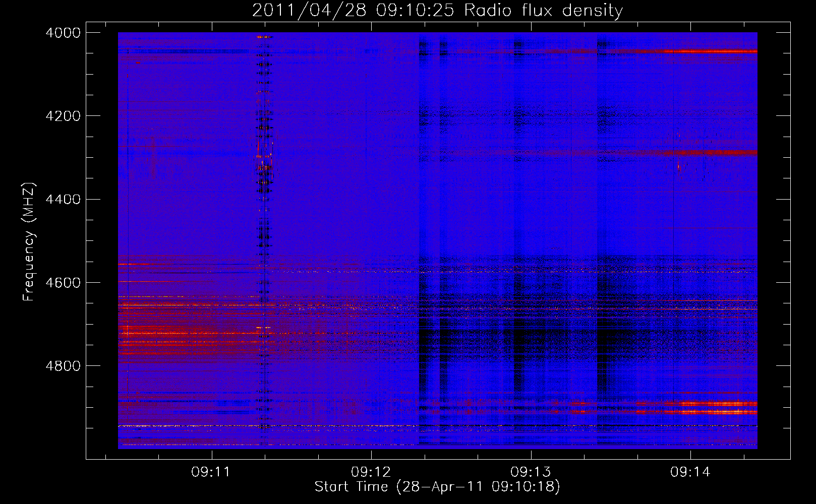Screen dimensions: 816x504
Task: Click the 09:12 time axis label
Action: click(x=371, y=472)
